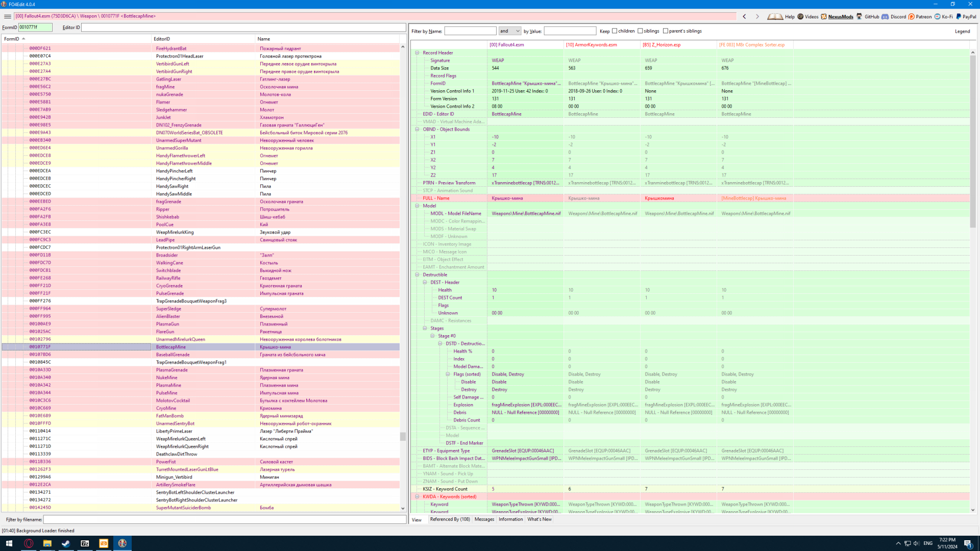Check the parent's siblings option

(x=666, y=31)
